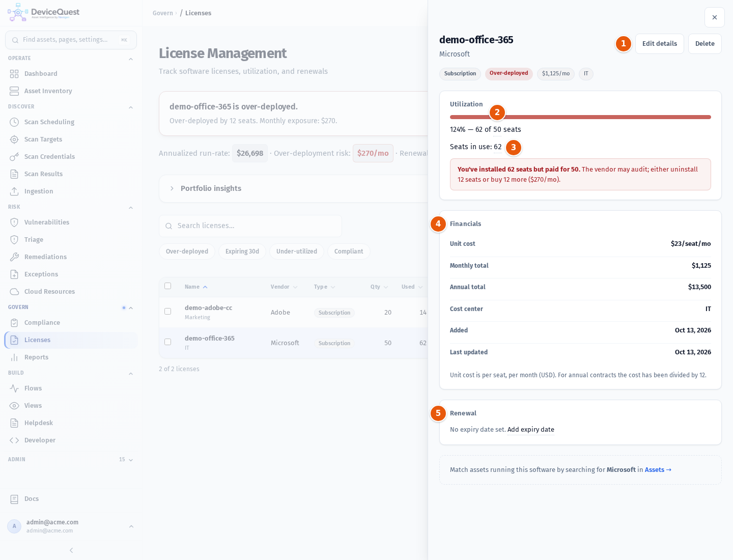Check the demo-adobe-cc row checkbox
The height and width of the screenshot is (560, 733).
tap(168, 311)
